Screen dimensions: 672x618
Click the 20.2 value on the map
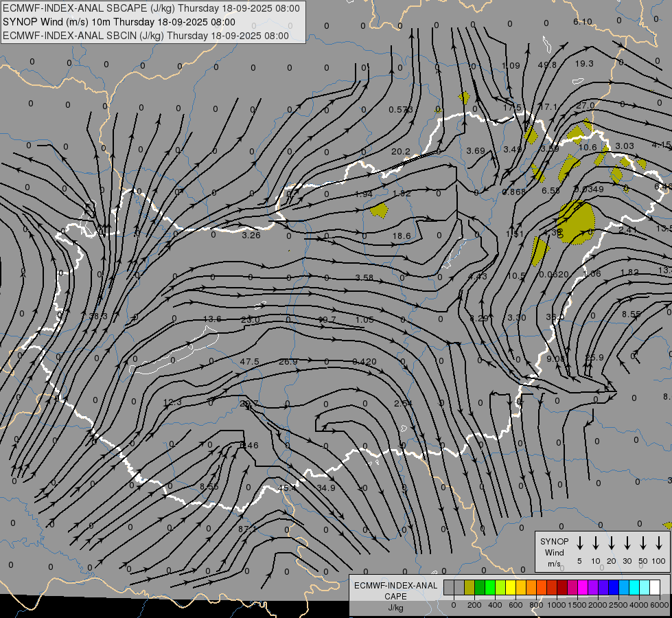(401, 151)
